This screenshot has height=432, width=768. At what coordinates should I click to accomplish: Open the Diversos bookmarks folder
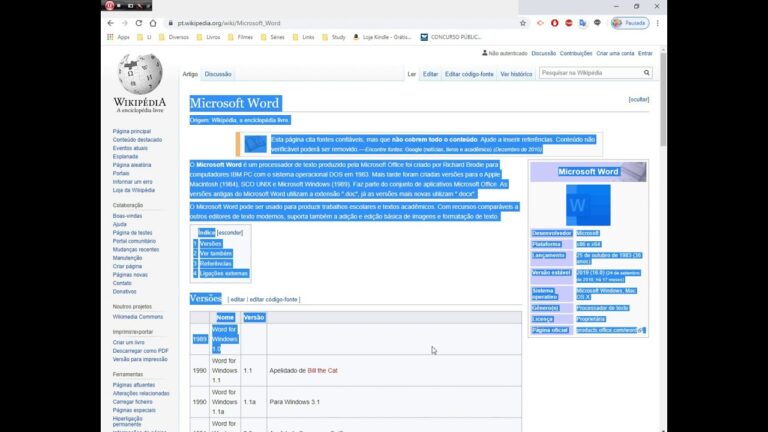click(174, 37)
